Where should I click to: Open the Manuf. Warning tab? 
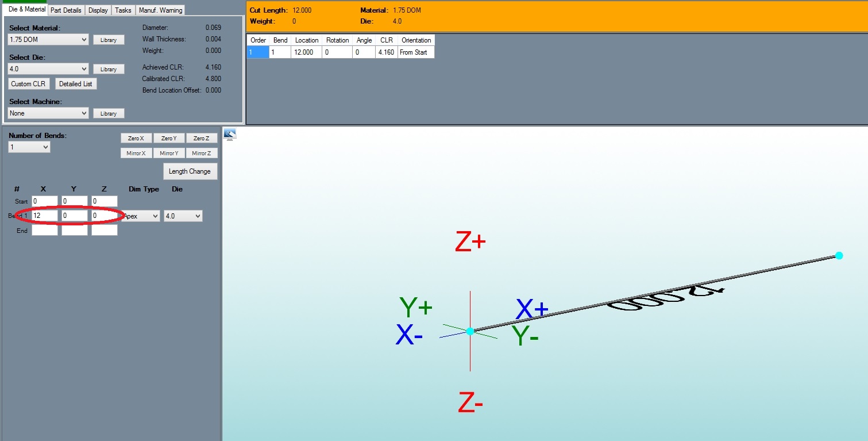(x=160, y=10)
